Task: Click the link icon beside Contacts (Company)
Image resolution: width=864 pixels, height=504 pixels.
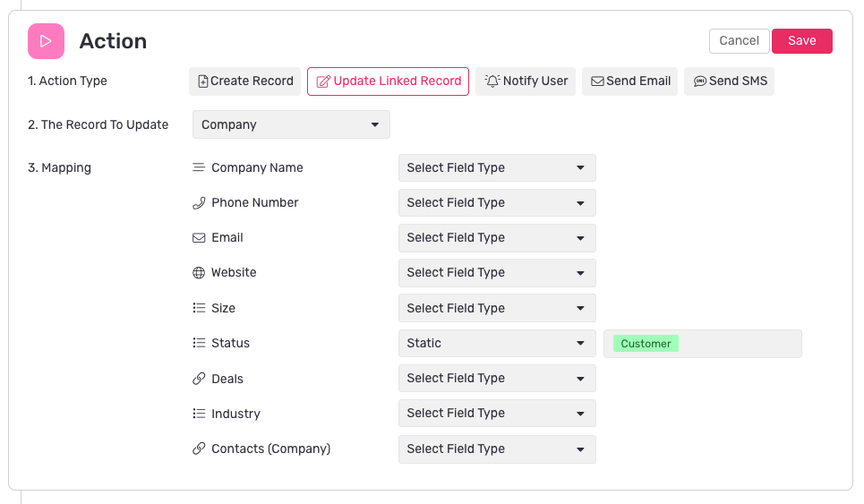Action: coord(199,448)
